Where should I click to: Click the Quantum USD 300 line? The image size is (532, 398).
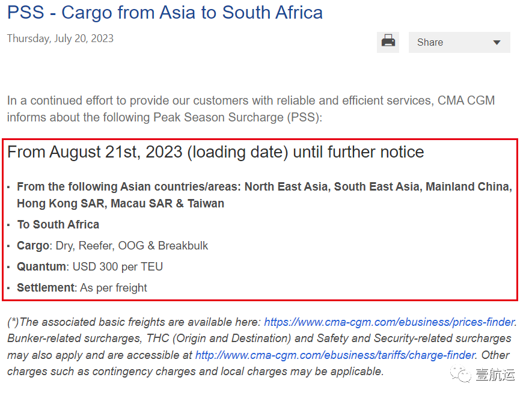pyautogui.click(x=90, y=267)
